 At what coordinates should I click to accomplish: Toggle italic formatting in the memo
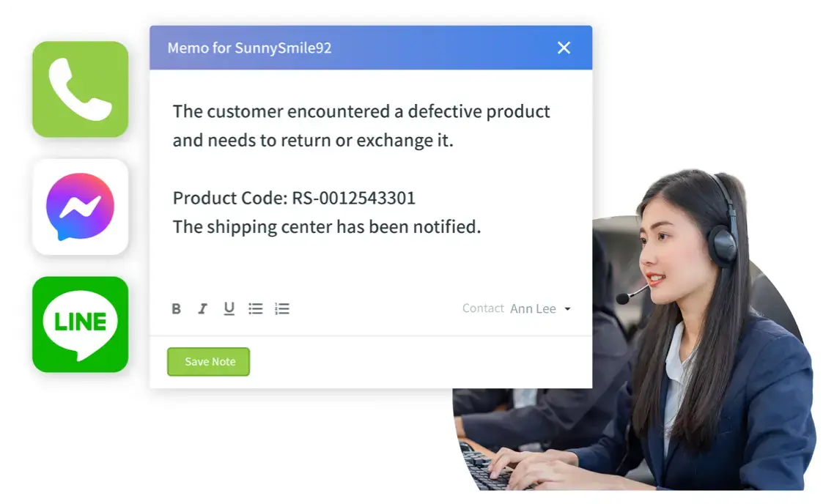click(x=203, y=309)
